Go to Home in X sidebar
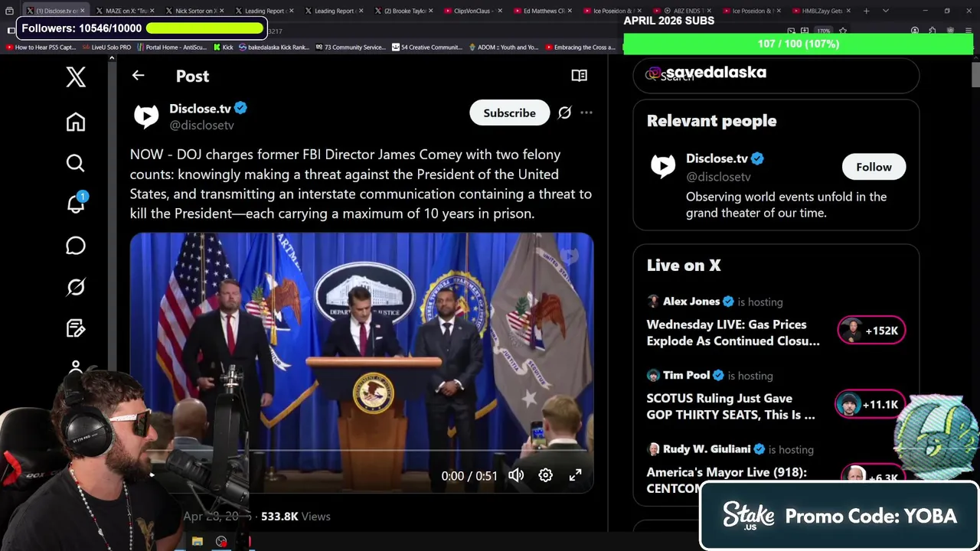This screenshot has height=551, width=980. click(x=75, y=122)
